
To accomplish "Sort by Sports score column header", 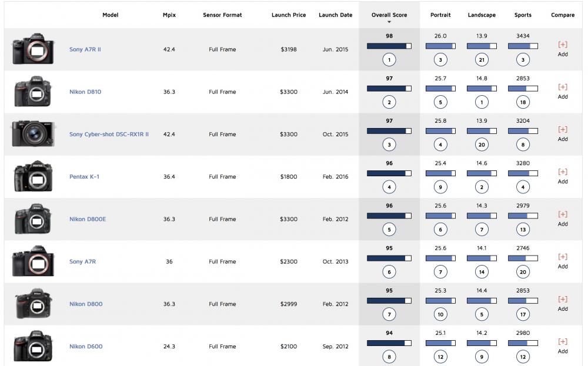I will click(523, 15).
